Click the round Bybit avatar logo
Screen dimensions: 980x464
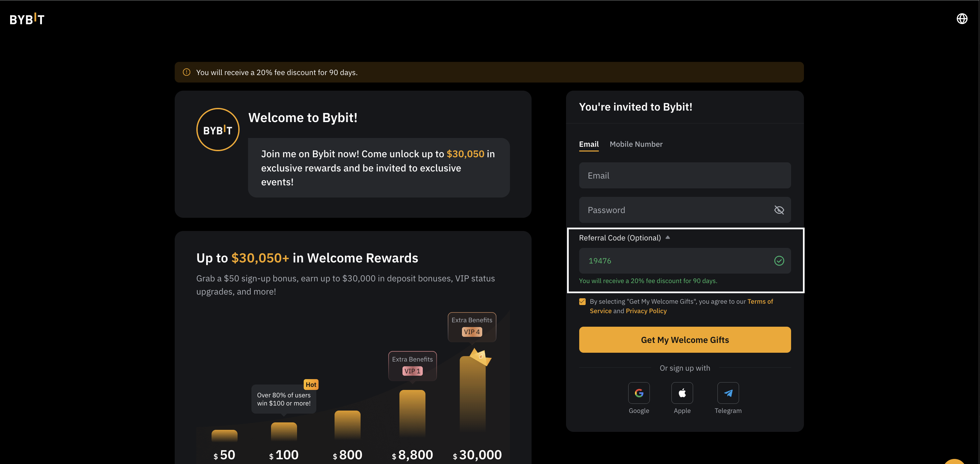click(x=218, y=130)
